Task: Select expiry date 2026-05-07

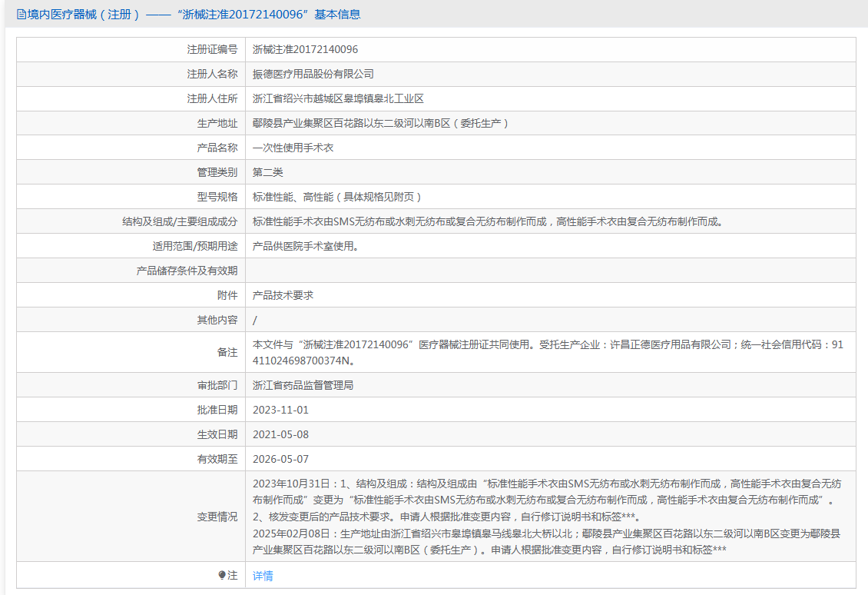Action: [x=280, y=459]
